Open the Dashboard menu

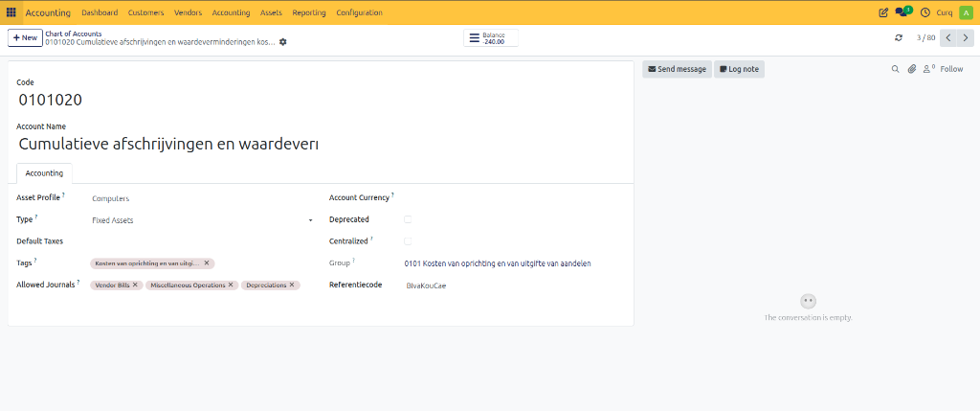tap(100, 12)
